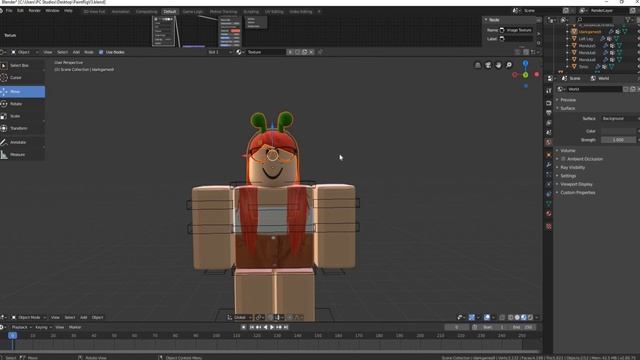Switch perspective/orthographic with grid icon
The height and width of the screenshot is (360, 640).
(478, 65)
